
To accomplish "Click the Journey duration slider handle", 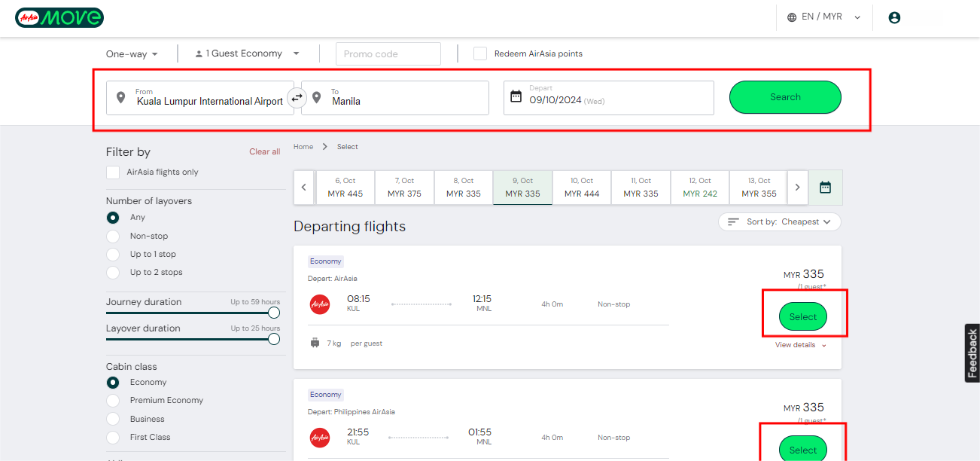I will [274, 313].
